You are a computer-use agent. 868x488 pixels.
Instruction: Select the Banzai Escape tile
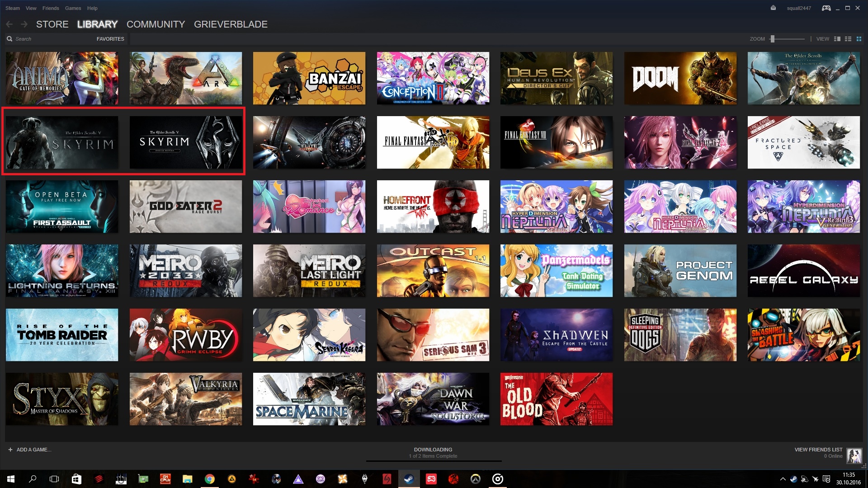click(x=309, y=78)
